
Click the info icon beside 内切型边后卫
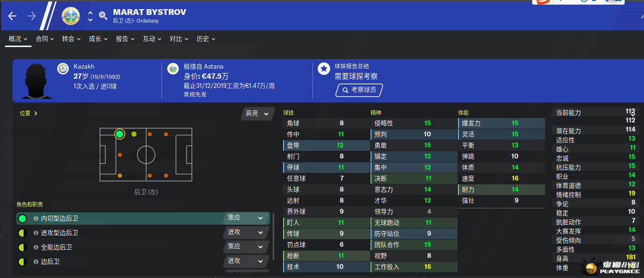click(x=36, y=218)
